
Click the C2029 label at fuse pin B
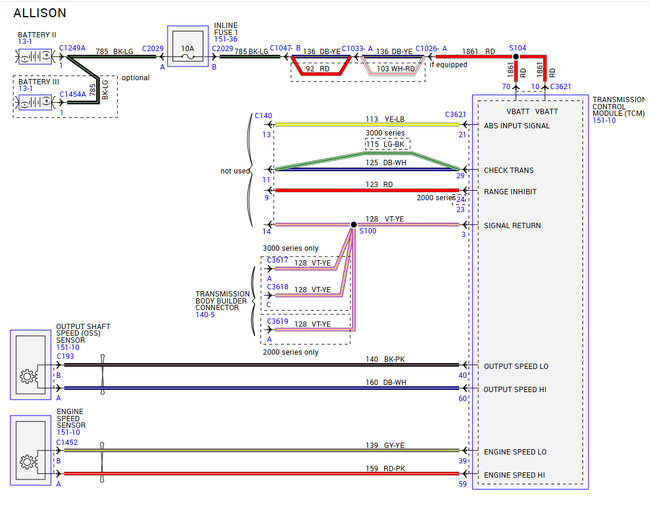(222, 49)
